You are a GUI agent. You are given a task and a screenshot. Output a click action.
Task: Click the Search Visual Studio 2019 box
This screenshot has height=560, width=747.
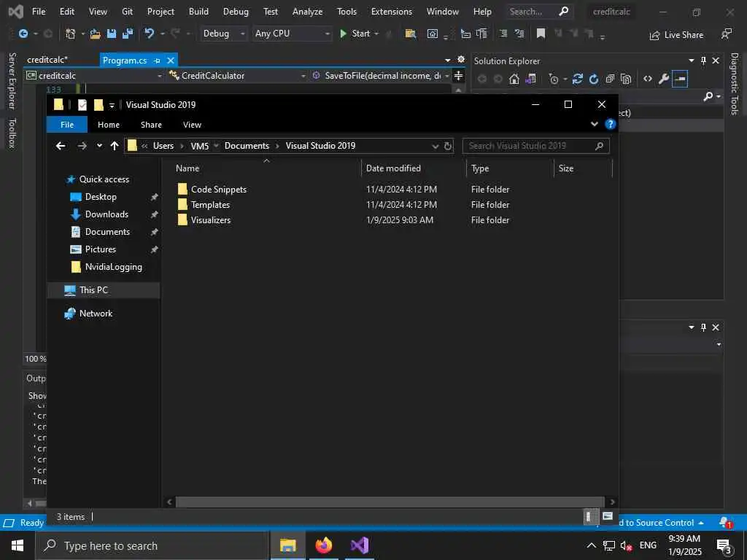[535, 146]
